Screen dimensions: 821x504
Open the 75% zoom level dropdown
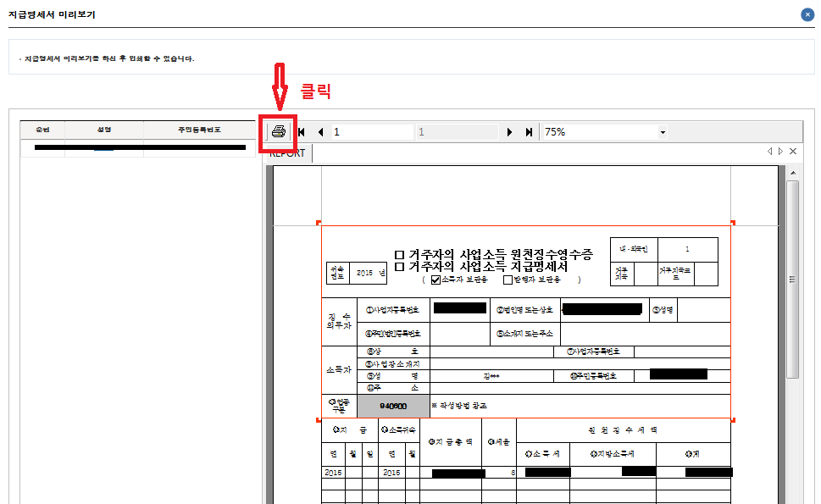pyautogui.click(x=662, y=132)
